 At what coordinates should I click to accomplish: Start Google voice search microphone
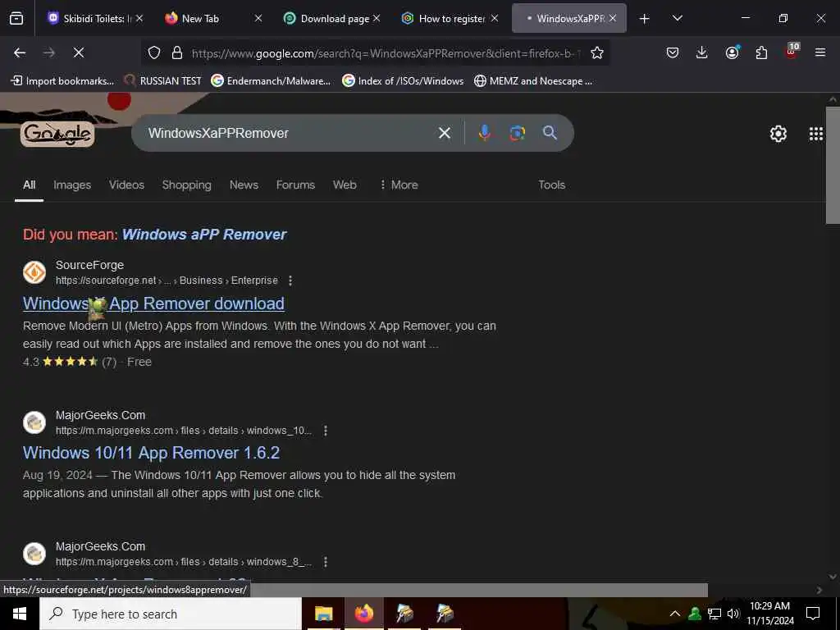(484, 133)
